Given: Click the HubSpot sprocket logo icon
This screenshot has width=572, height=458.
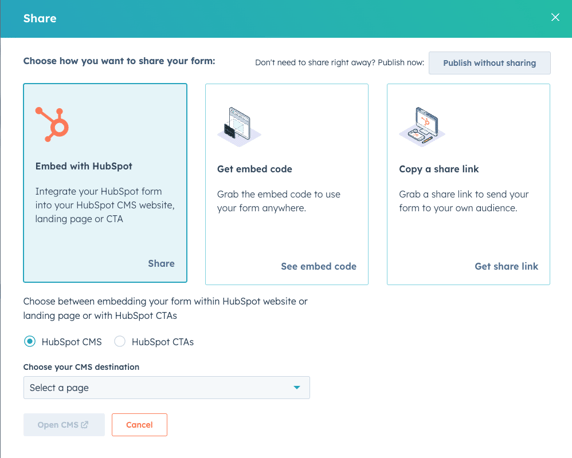Looking at the screenshot, I should [52, 124].
